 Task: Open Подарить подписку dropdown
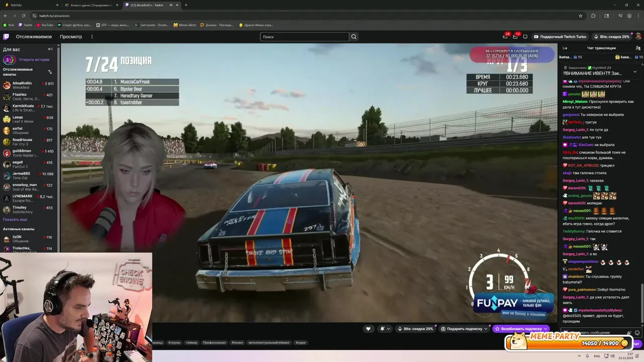(464, 329)
